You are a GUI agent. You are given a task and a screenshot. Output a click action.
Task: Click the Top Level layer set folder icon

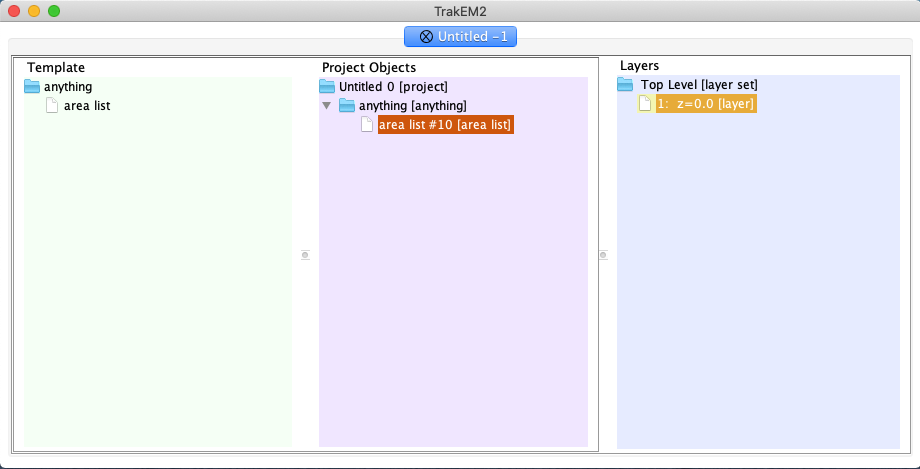point(625,85)
